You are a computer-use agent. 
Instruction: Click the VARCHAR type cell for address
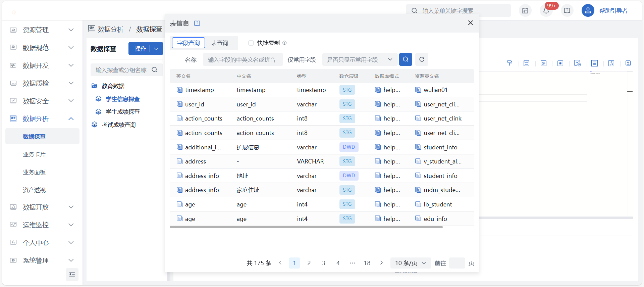point(310,161)
